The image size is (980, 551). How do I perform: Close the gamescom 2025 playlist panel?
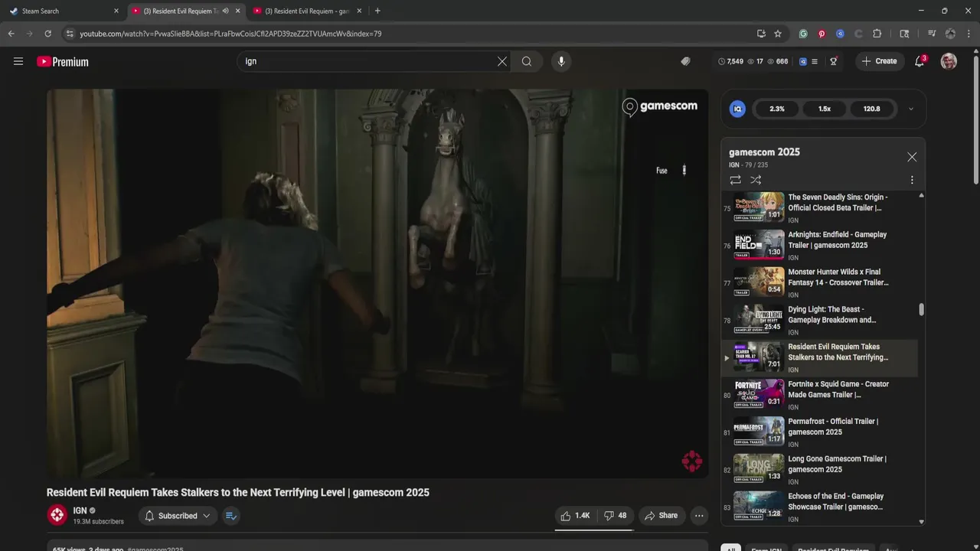pyautogui.click(x=912, y=157)
